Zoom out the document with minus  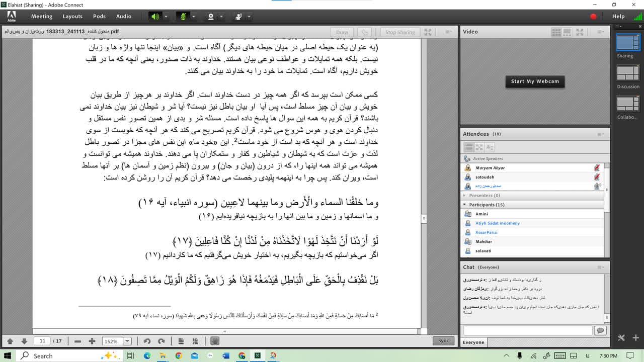click(77, 341)
